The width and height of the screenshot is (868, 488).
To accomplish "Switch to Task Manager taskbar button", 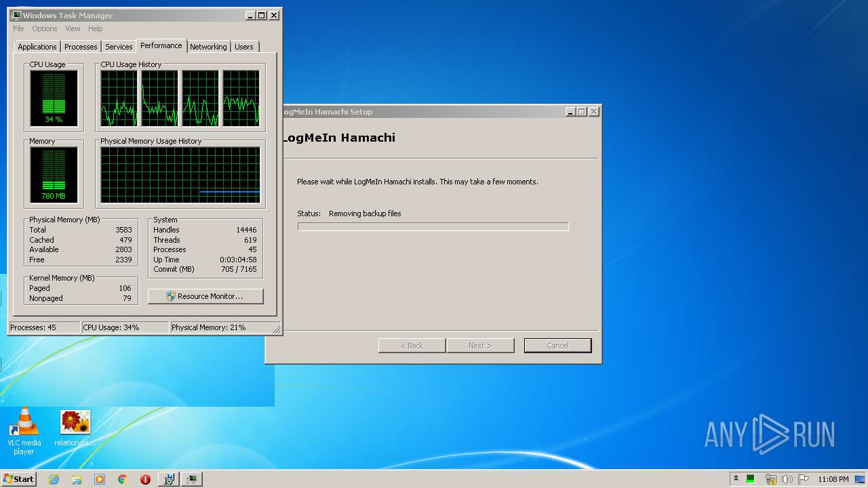I will click(192, 479).
